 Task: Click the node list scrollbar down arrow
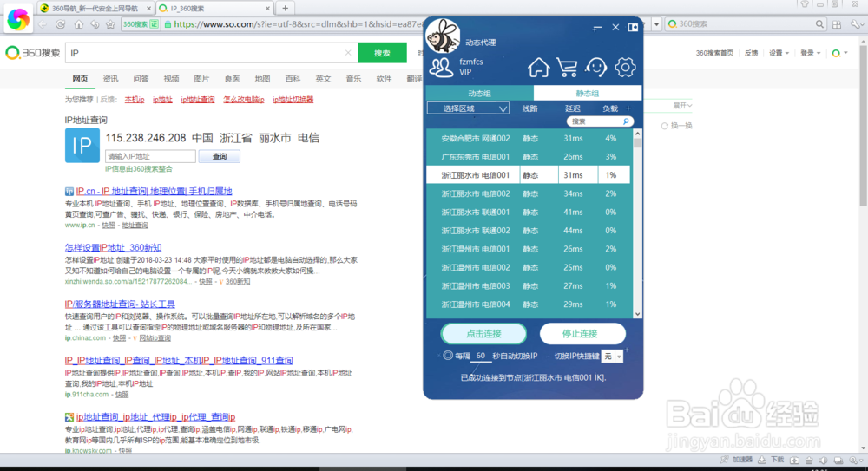point(638,314)
